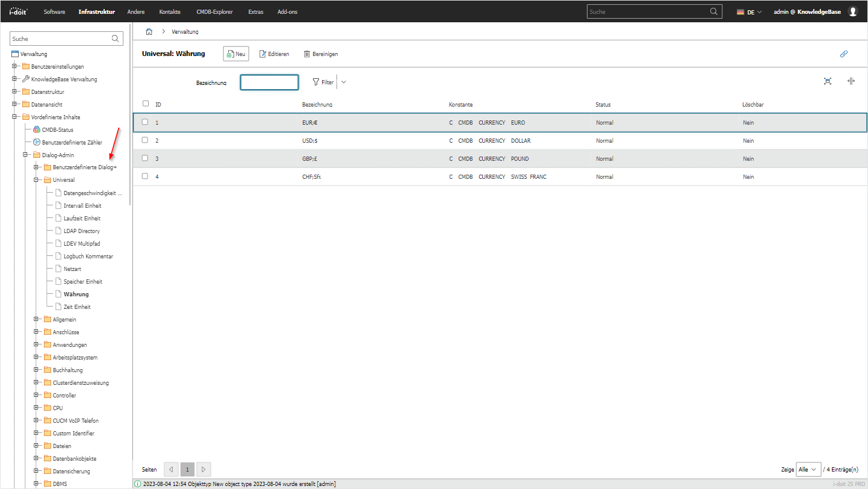This screenshot has width=868, height=489.
Task: Open the Add-ons menu
Action: pos(287,11)
